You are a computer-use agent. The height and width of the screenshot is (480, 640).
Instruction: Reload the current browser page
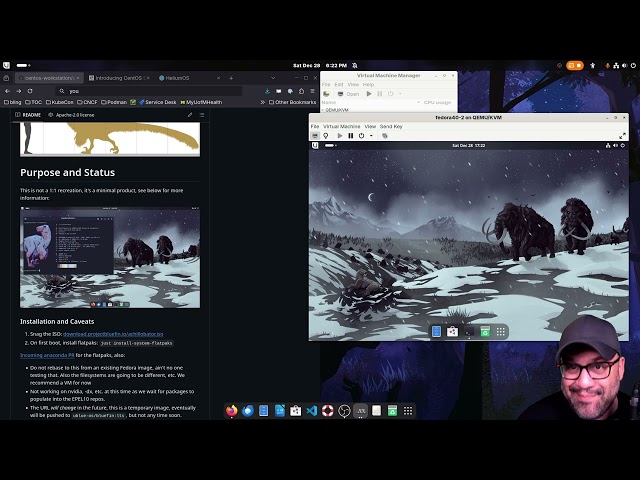coord(30,91)
